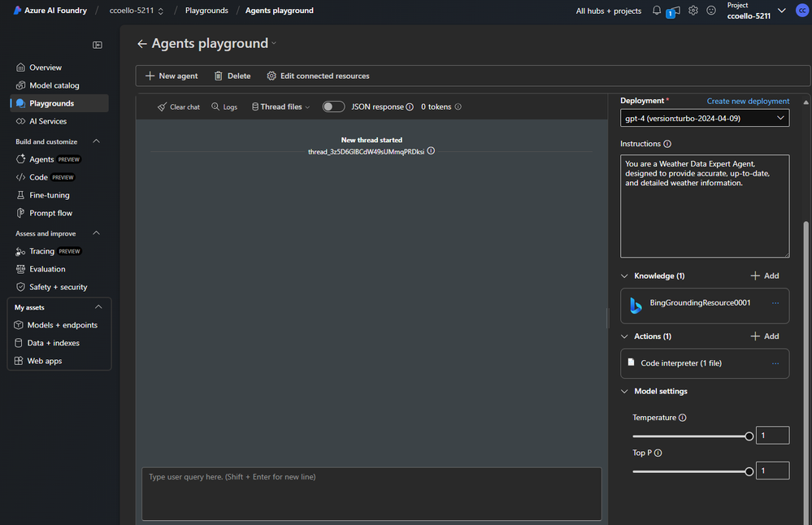Click Create new deployment link

tap(748, 101)
